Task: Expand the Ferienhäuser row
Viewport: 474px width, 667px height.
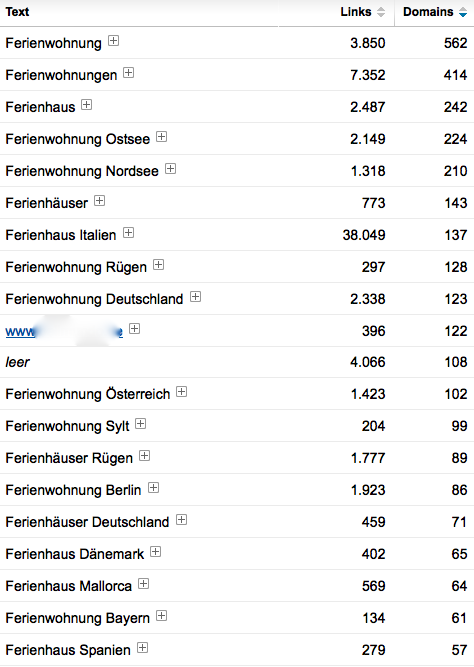Action: (x=99, y=201)
